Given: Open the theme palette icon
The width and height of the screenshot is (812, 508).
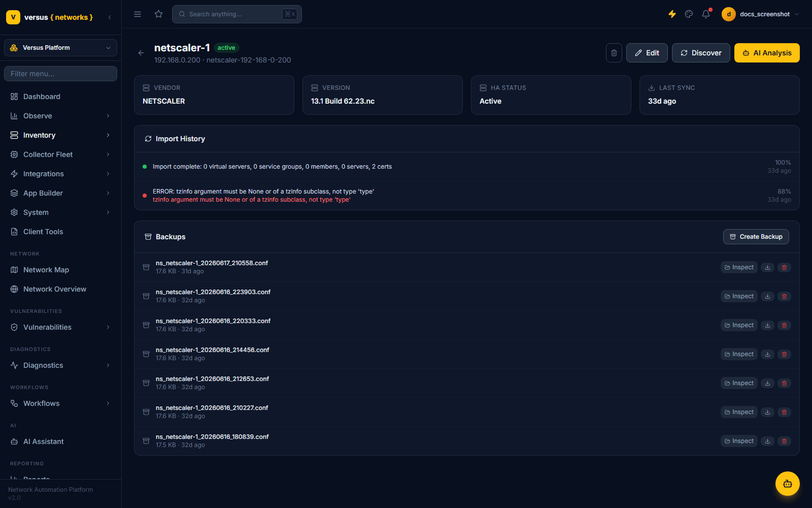Looking at the screenshot, I should 689,14.
